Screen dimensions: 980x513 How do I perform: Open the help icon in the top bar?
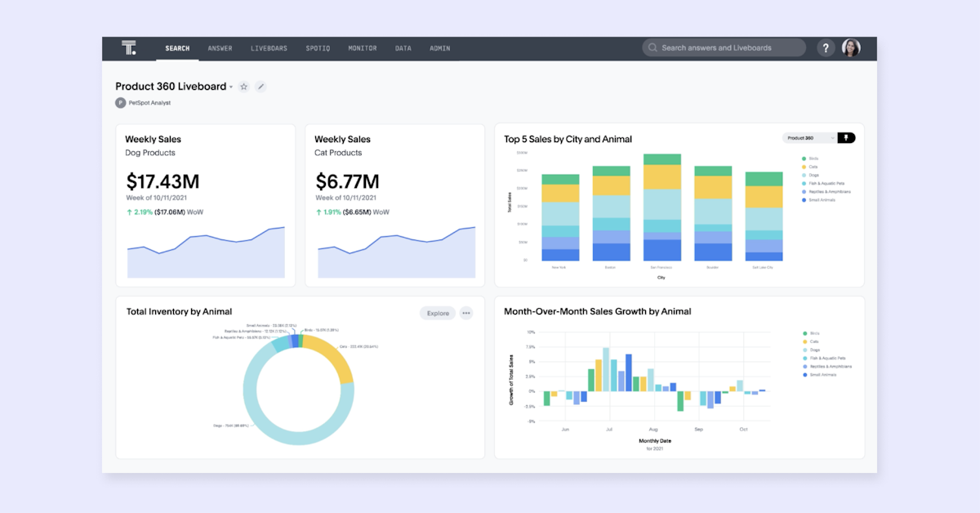tap(826, 47)
